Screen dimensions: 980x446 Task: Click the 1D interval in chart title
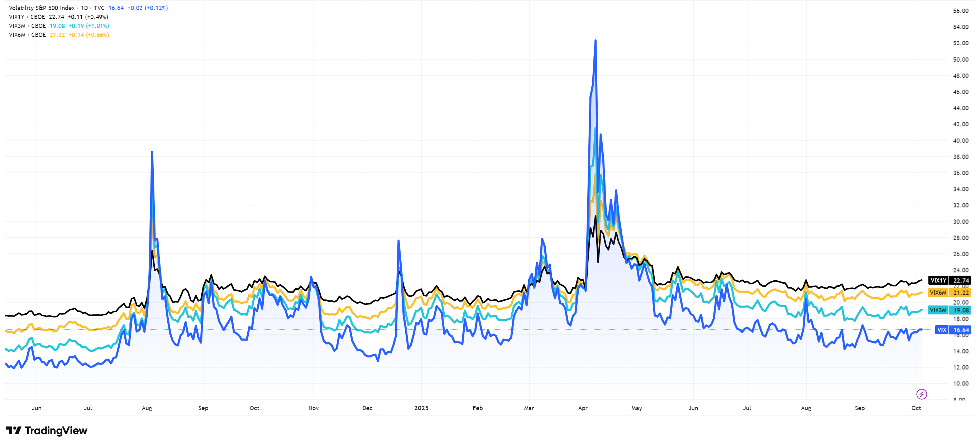click(85, 8)
